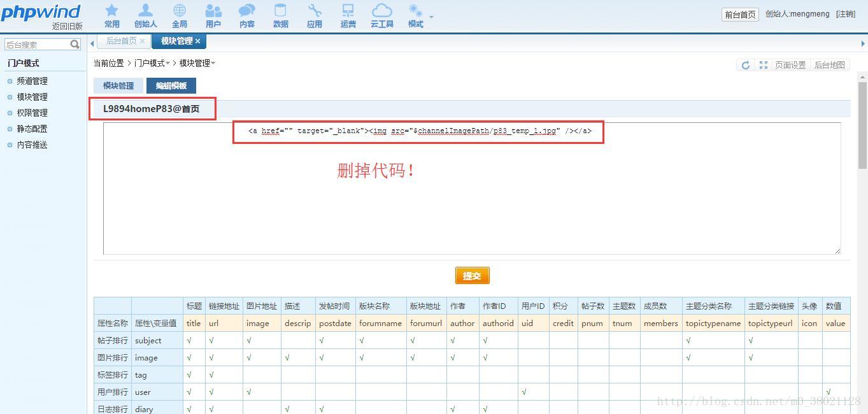Click the 前台首页 button
868x414 pixels.
(x=740, y=15)
